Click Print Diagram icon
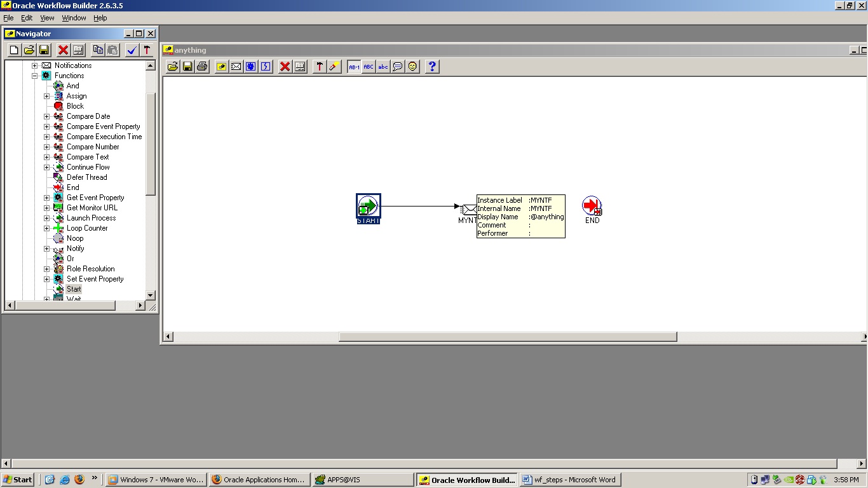 click(x=202, y=67)
